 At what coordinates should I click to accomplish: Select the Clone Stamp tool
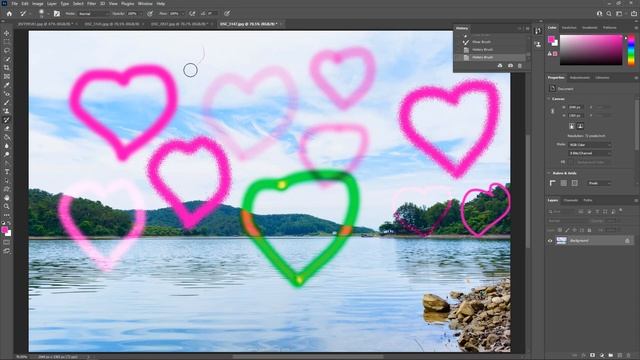pyautogui.click(x=7, y=111)
